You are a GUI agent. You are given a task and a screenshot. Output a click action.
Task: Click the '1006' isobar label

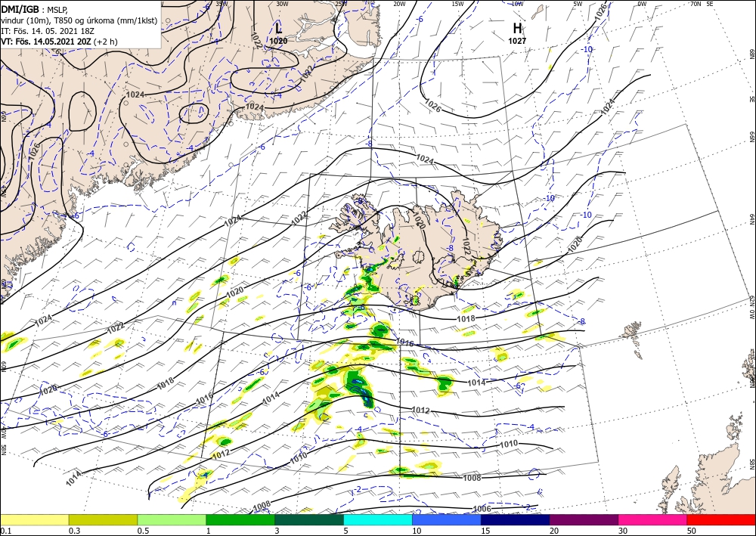[482, 509]
